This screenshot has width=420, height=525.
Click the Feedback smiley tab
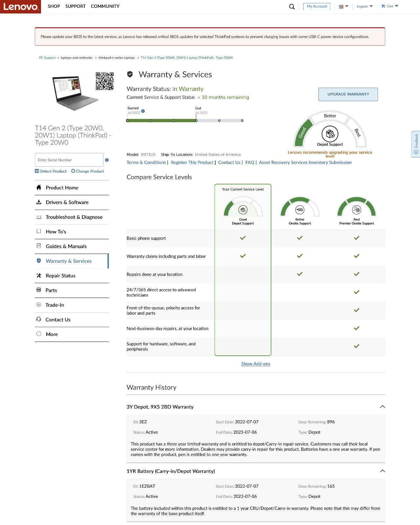416,144
